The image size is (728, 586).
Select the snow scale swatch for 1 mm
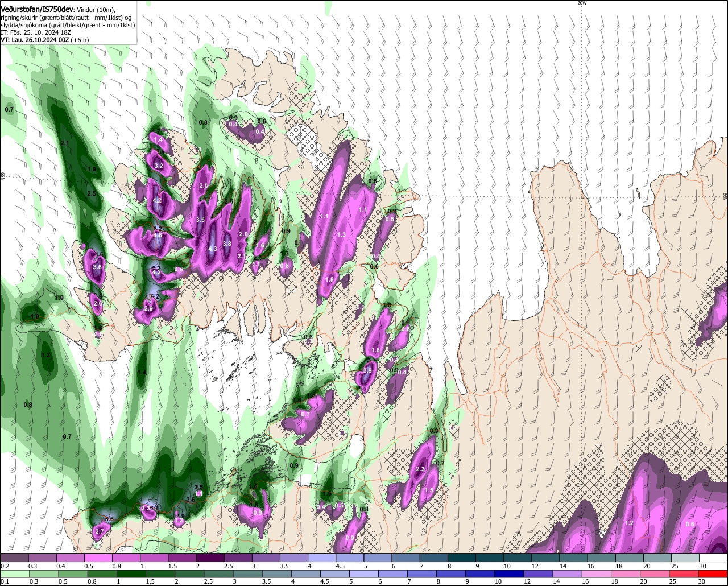(154, 558)
